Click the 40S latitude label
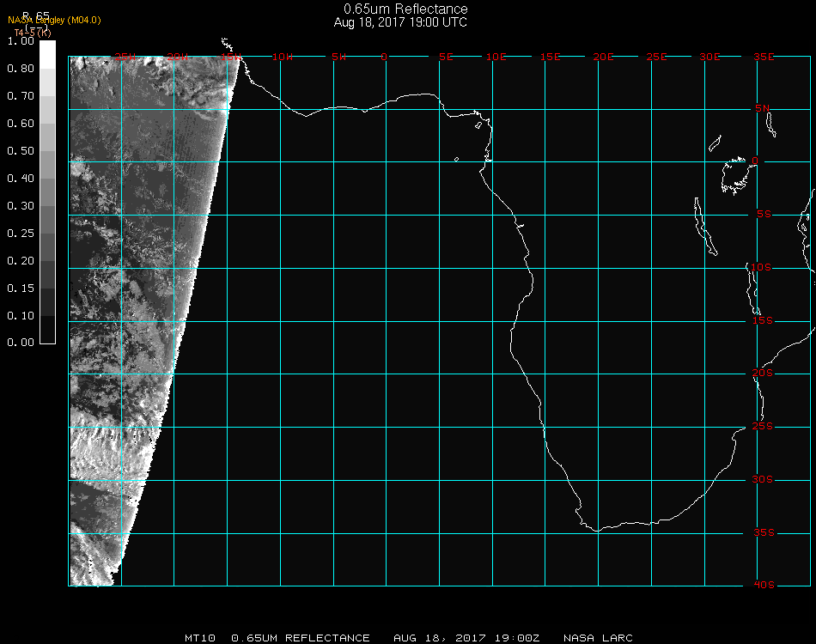 (763, 586)
